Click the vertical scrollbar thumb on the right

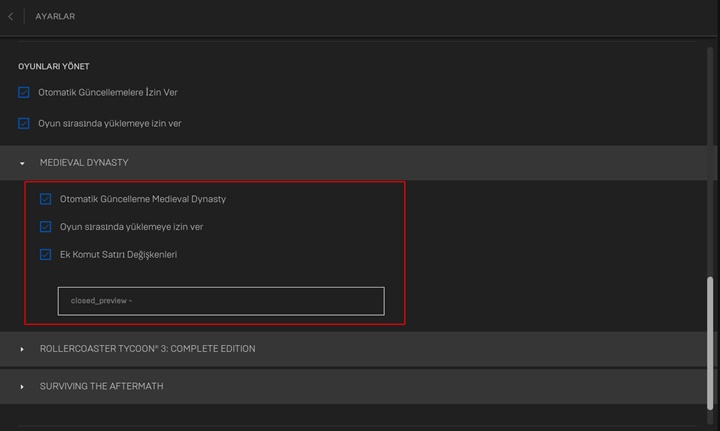click(x=712, y=340)
